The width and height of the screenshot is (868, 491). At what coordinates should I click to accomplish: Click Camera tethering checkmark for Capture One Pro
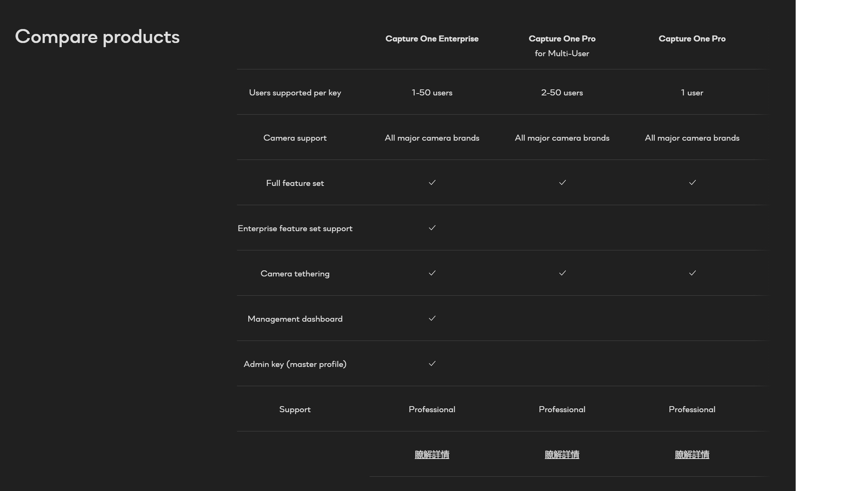pyautogui.click(x=692, y=273)
